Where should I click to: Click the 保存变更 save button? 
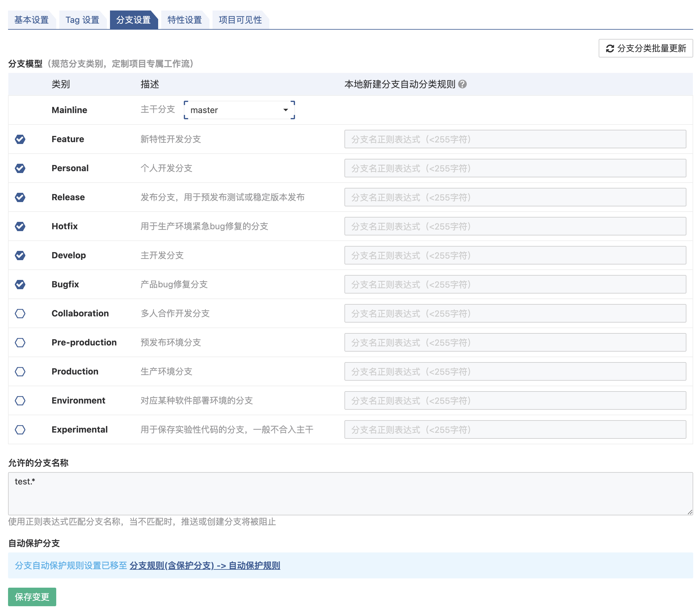coord(32,597)
